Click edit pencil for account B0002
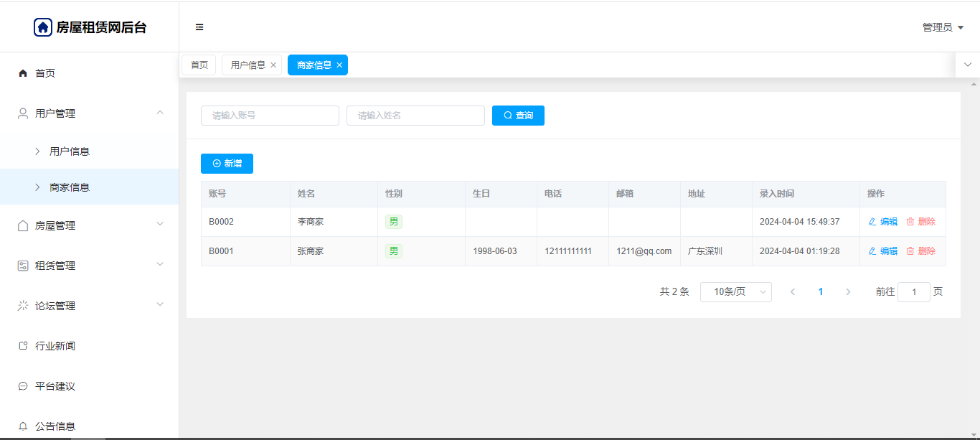Screen dimensions: 980x440 pos(883,222)
